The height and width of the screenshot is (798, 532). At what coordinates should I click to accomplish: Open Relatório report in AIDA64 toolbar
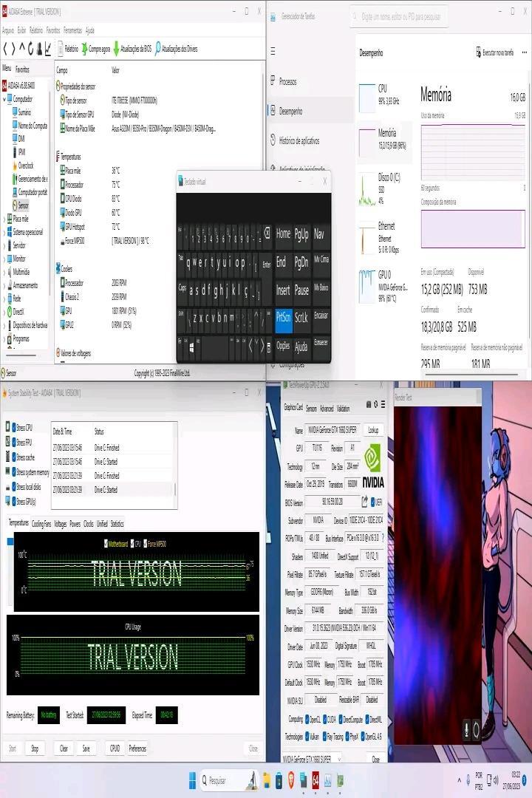(68, 49)
